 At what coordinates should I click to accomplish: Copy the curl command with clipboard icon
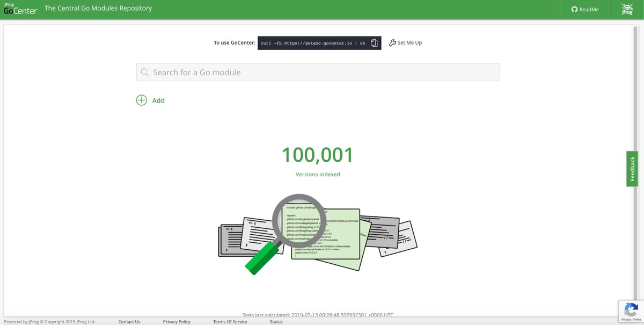375,42
